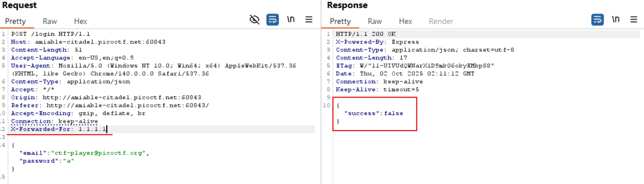Select the Pretty tab in Response panel
The height and width of the screenshot is (184, 644).
340,21
